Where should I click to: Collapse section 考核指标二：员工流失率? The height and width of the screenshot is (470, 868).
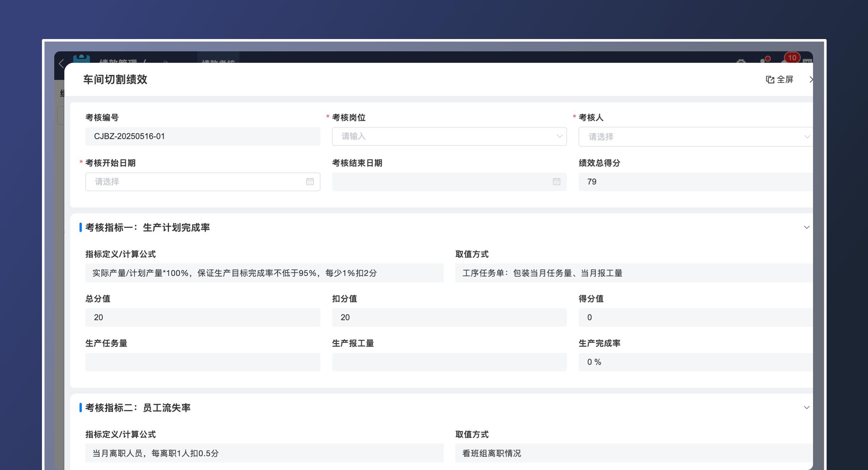pos(807,407)
